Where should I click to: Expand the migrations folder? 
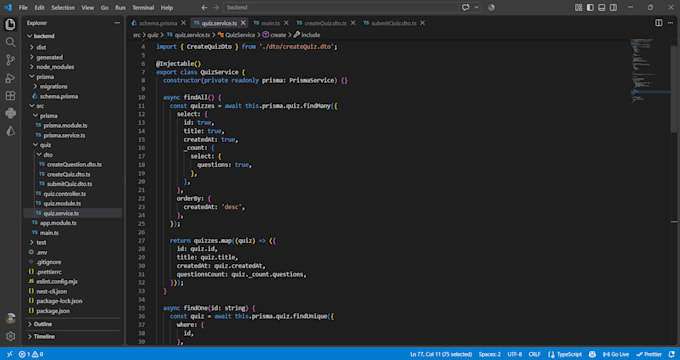point(53,86)
